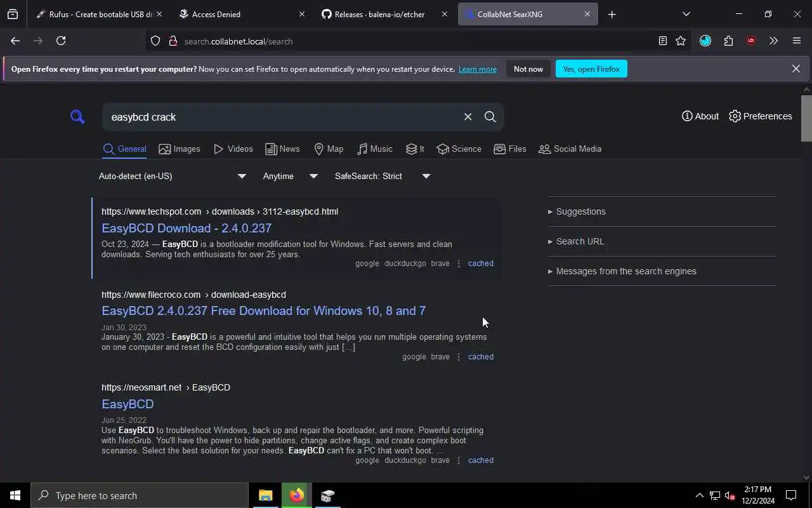Follow the Learn more link
Screen dimensions: 812x508
tap(478, 69)
